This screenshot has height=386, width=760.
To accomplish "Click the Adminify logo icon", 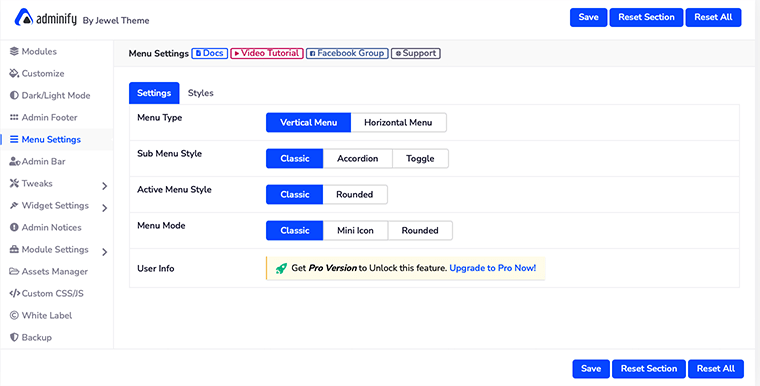I will coord(24,17).
